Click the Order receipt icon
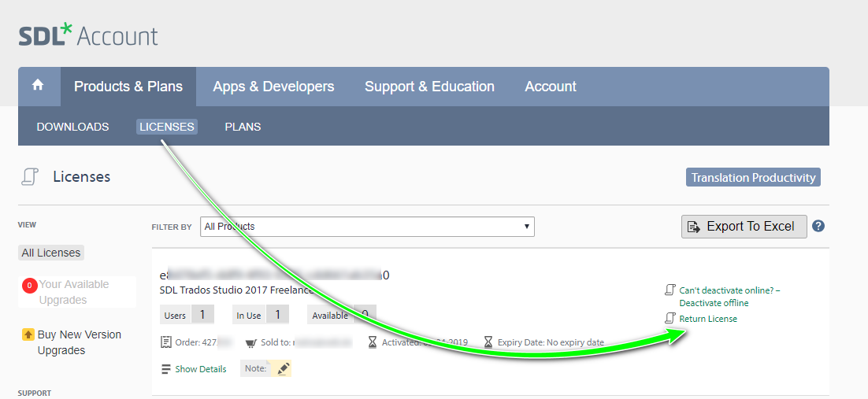Image resolution: width=868 pixels, height=399 pixels. [x=165, y=342]
